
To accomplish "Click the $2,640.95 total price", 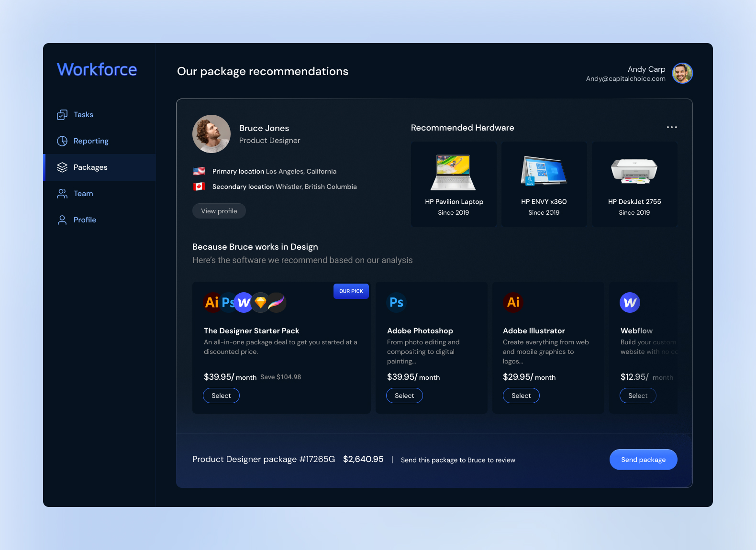I will (x=363, y=460).
